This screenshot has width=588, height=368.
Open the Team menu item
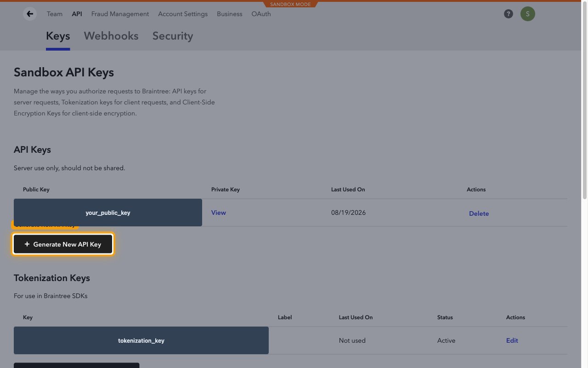click(55, 14)
